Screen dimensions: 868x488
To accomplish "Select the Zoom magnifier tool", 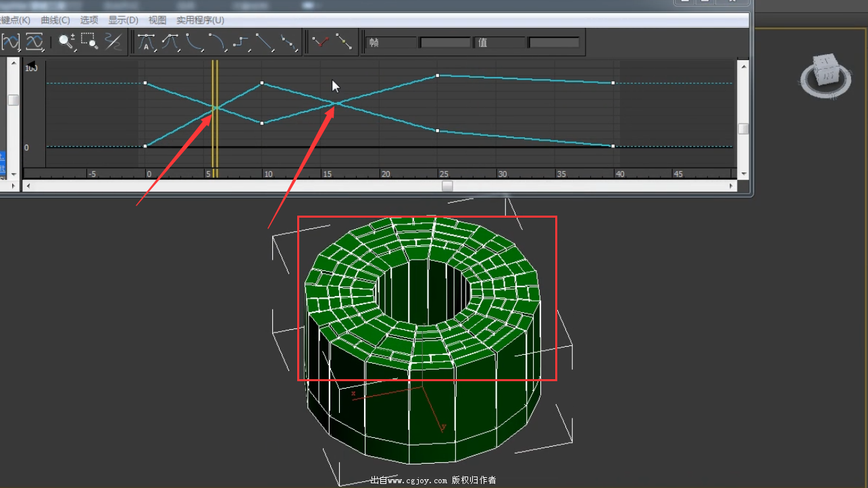I will pyautogui.click(x=66, y=42).
